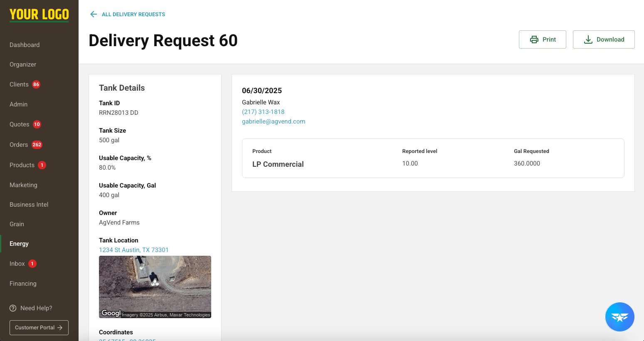Select the date 06/30/2025
This screenshot has height=341, width=644.
coord(262,91)
